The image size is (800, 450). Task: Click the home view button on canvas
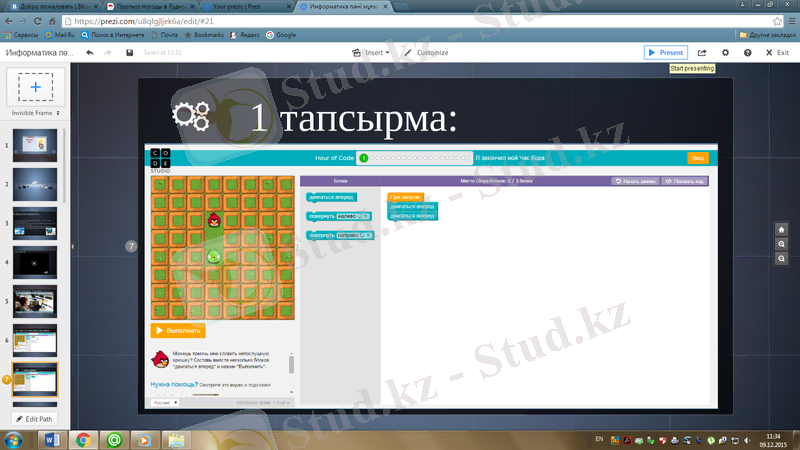click(x=781, y=229)
